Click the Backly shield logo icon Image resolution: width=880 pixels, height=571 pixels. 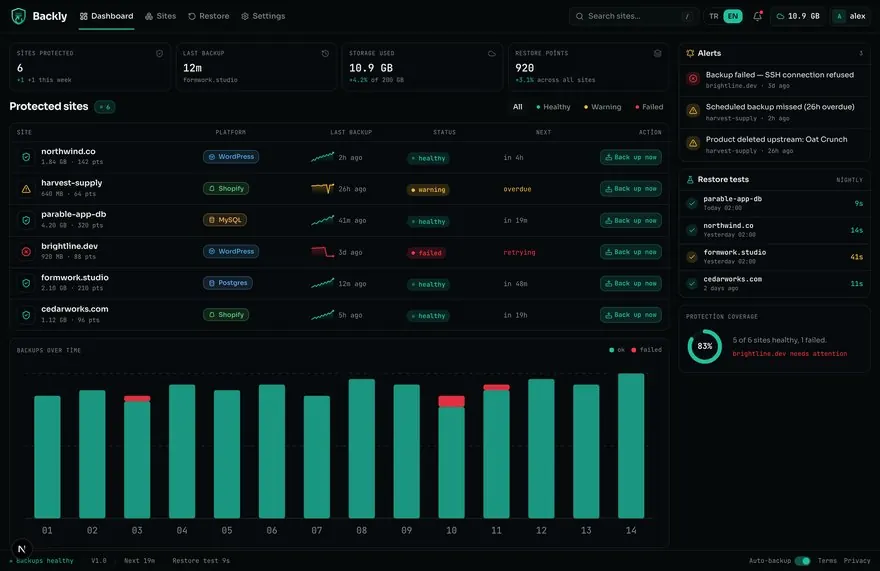[19, 16]
